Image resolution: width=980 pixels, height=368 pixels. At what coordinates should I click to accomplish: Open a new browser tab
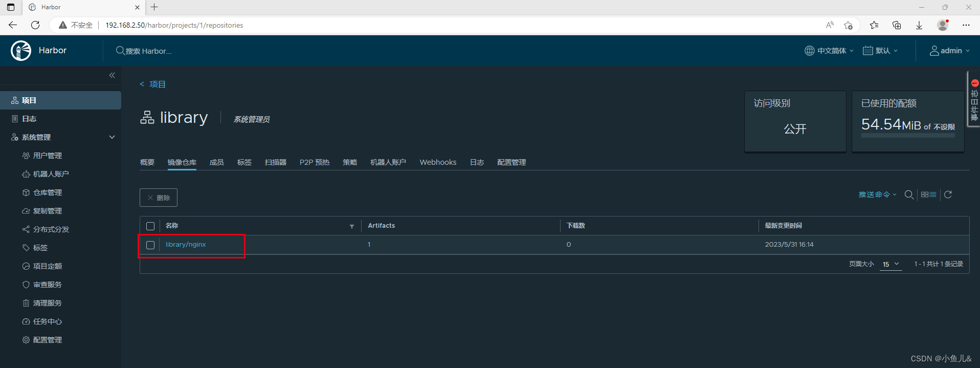tap(154, 7)
